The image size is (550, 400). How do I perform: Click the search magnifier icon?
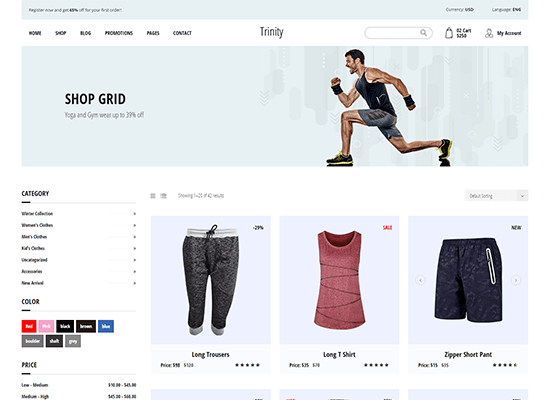(x=423, y=33)
